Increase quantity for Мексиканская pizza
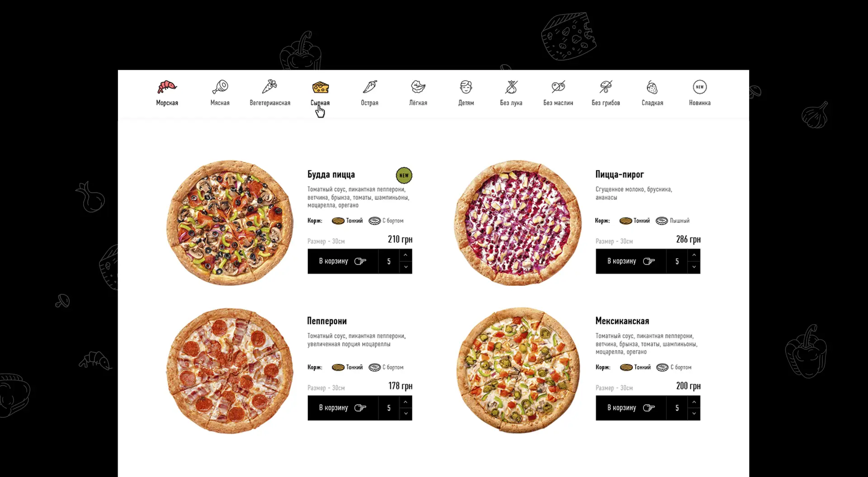The height and width of the screenshot is (477, 868). point(694,401)
